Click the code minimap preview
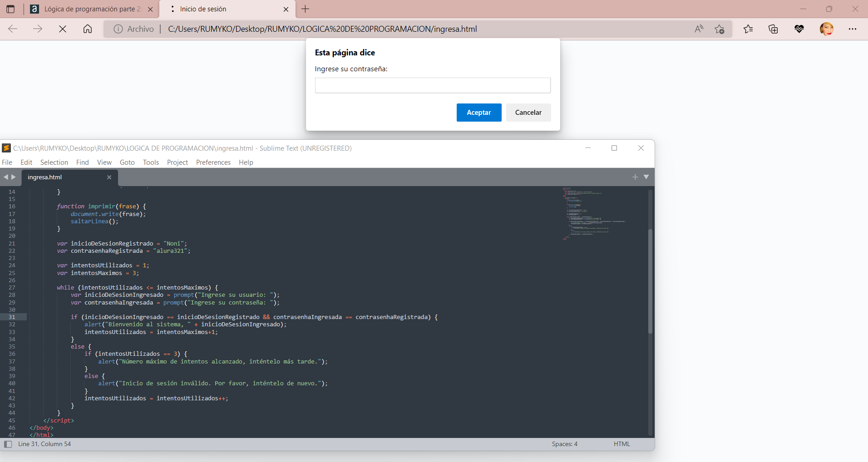 (x=595, y=213)
